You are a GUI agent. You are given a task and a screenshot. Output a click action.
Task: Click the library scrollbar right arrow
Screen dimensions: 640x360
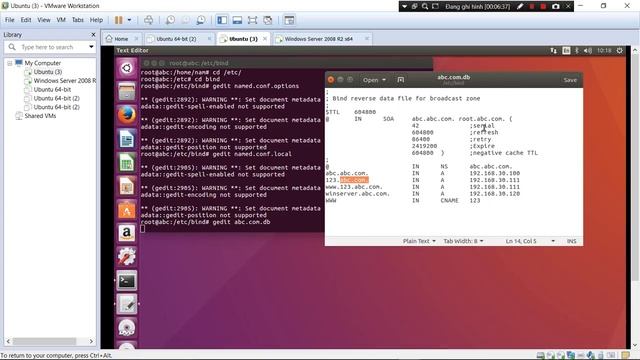[x=91, y=341]
